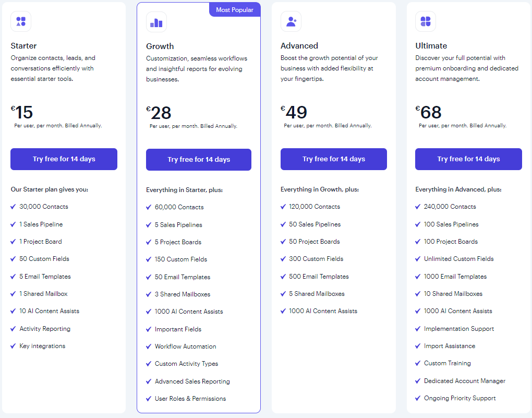Viewport: 532px width, 418px height.
Task: Click checkmark beside 120,000 Contacts
Action: [283, 207]
